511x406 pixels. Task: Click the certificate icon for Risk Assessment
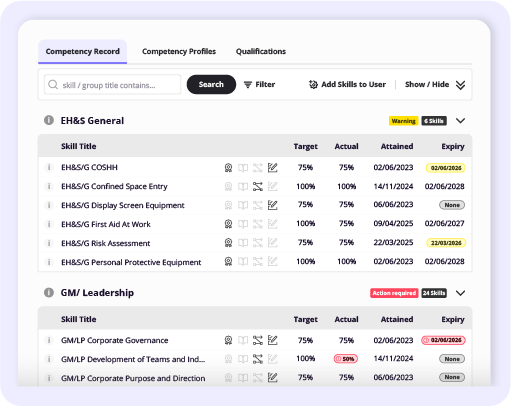(x=228, y=243)
